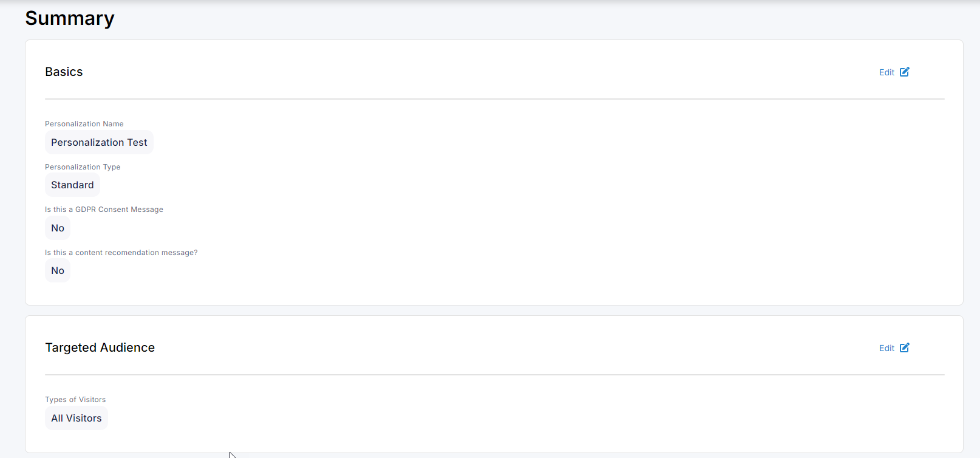Viewport: 980px width, 458px height.
Task: Click the divider line below Basics heading
Action: coord(494,99)
